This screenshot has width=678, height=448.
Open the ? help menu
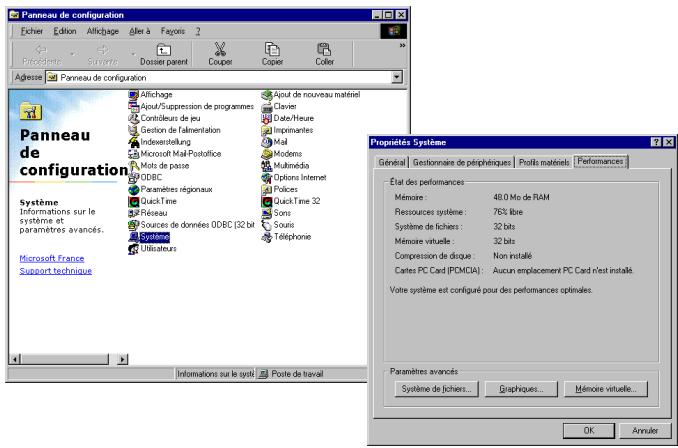coord(198,31)
